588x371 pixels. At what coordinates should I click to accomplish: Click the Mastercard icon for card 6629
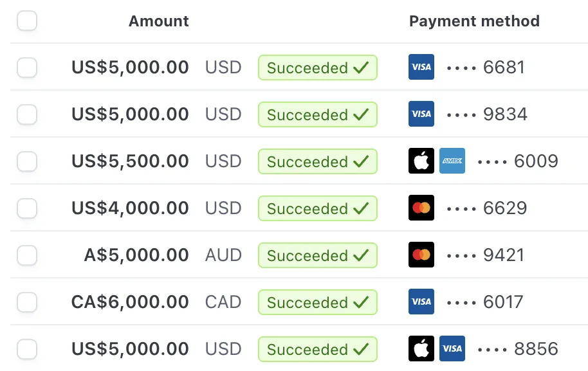click(x=421, y=208)
